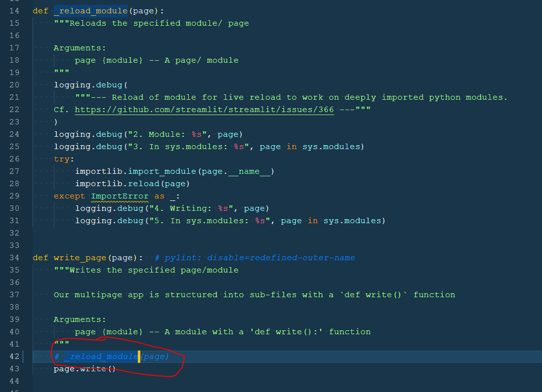Click the 'write_page' function definition name
The width and height of the screenshot is (542, 392).
coord(80,258)
